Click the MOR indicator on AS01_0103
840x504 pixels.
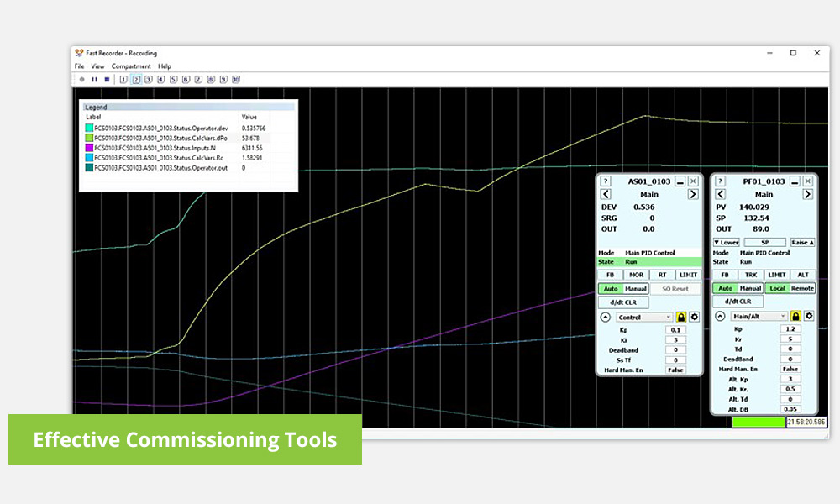click(637, 275)
